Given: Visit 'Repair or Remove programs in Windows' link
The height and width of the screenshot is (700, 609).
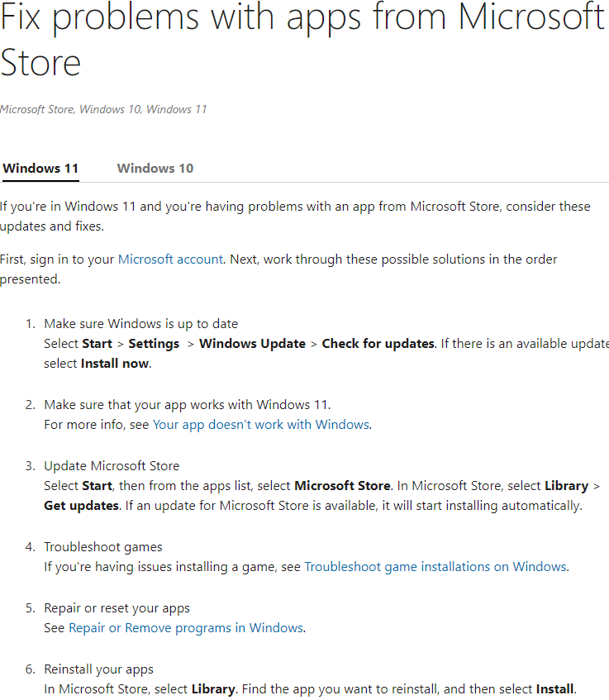Looking at the screenshot, I should (x=186, y=628).
